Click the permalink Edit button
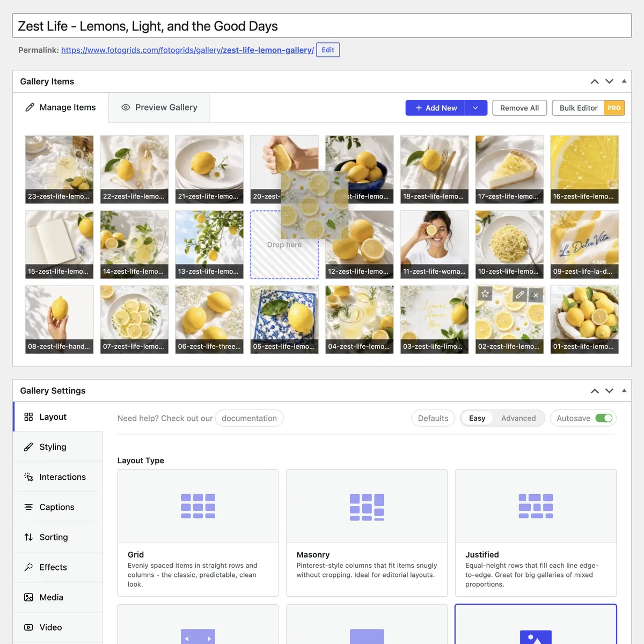Viewport: 644px width, 644px height. point(328,50)
